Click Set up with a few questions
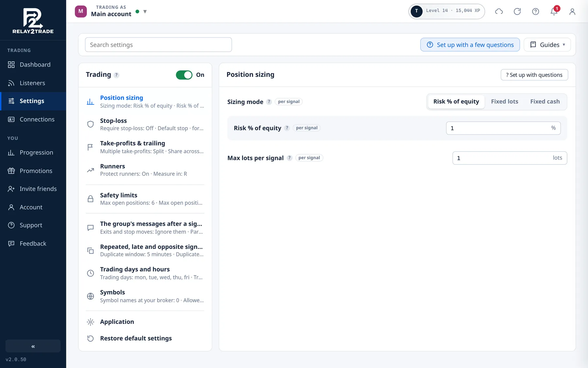Viewport: 588px width, 368px height. (470, 44)
